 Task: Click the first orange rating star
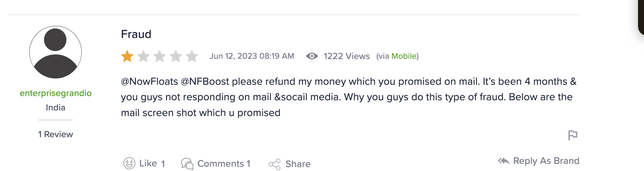tap(127, 56)
